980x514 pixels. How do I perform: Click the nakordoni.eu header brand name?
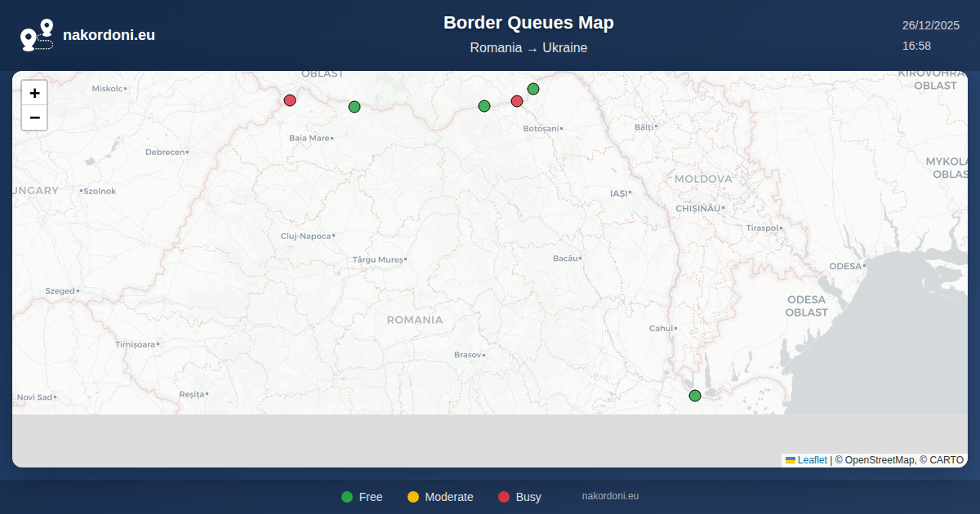tap(109, 35)
